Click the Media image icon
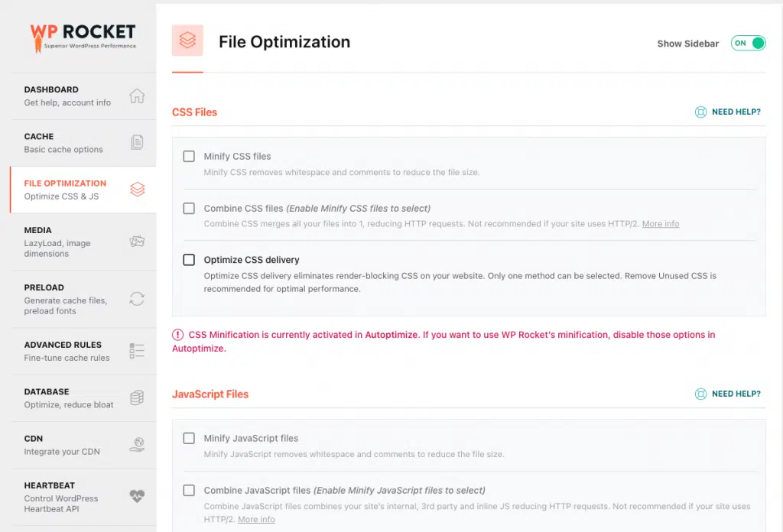 pyautogui.click(x=137, y=242)
